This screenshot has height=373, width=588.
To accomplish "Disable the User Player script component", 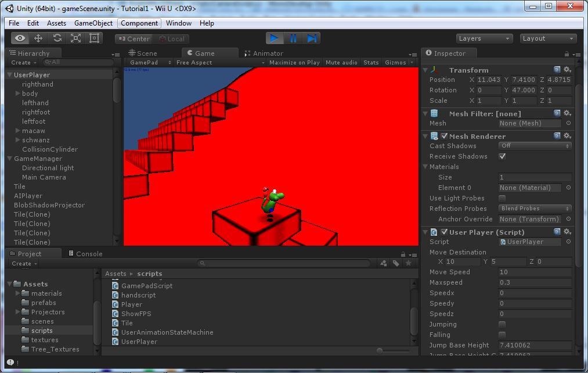I will (445, 232).
